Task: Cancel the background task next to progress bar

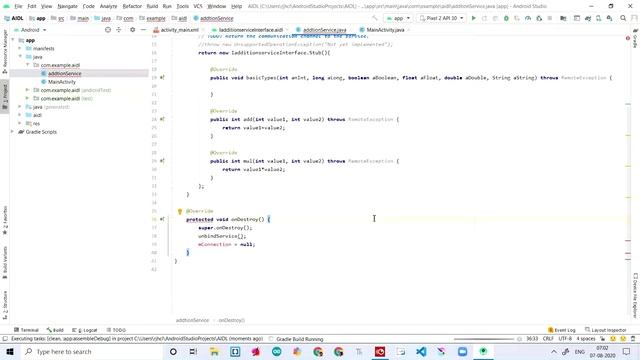Action: 519,339
